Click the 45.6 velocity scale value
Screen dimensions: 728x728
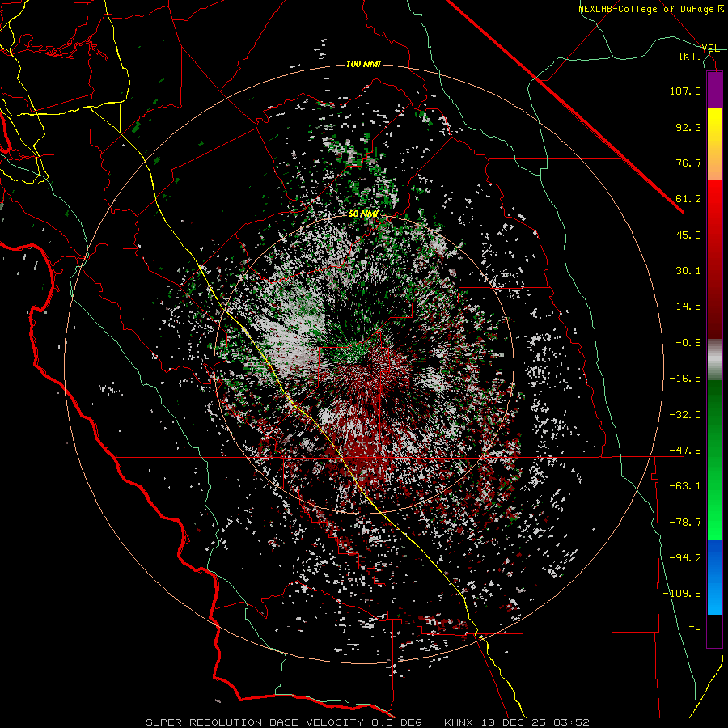coord(688,235)
